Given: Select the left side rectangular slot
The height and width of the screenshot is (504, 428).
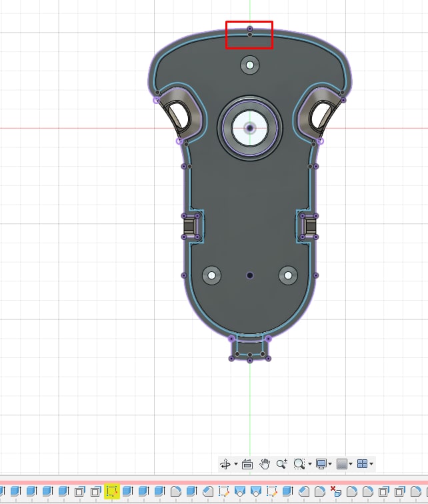Looking at the screenshot, I should (190, 226).
